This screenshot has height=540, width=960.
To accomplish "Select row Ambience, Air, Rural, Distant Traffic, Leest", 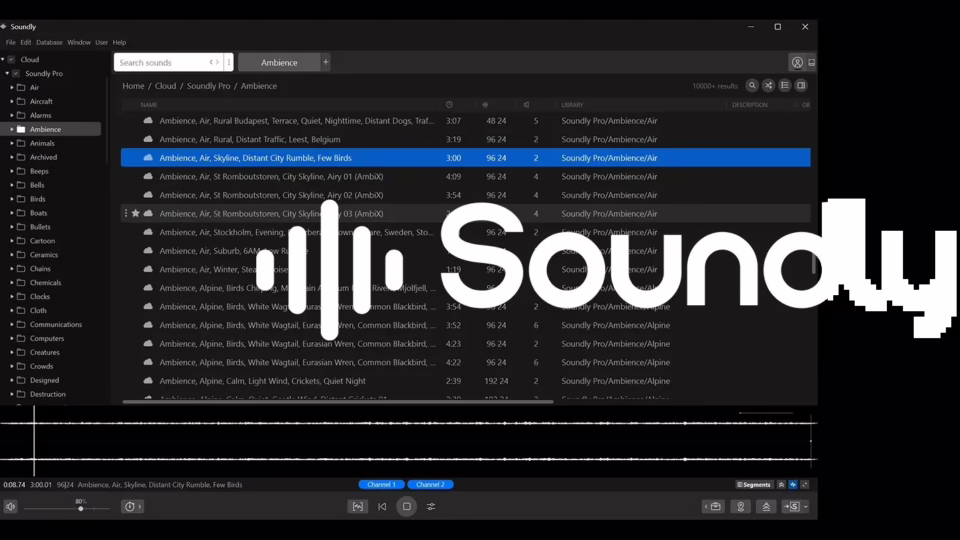I will click(465, 140).
